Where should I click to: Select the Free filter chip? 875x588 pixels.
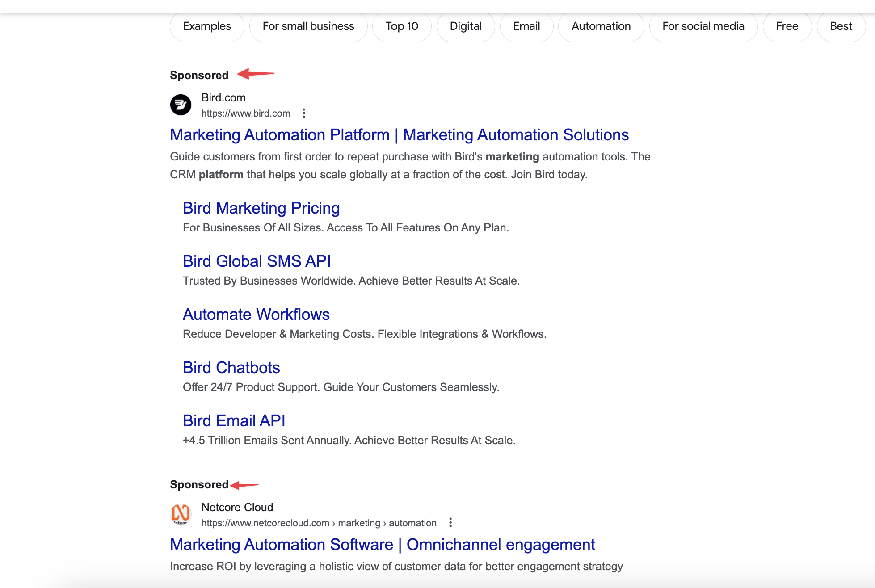pos(787,26)
